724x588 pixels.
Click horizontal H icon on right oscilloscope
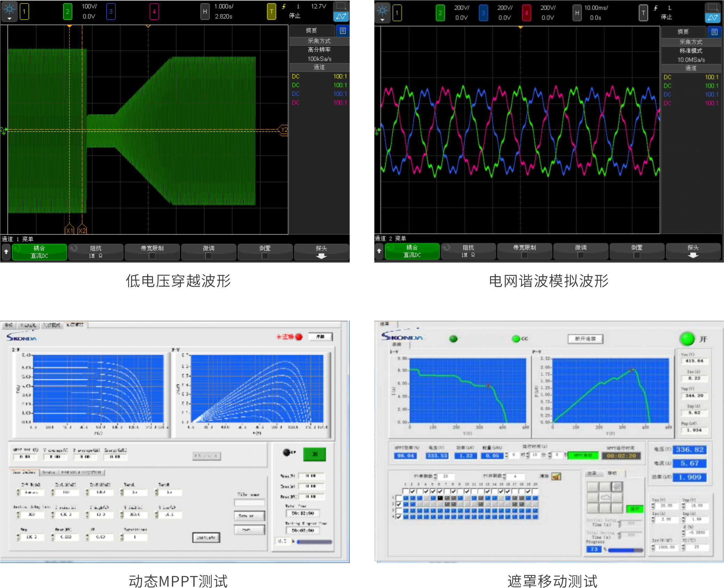tap(577, 13)
